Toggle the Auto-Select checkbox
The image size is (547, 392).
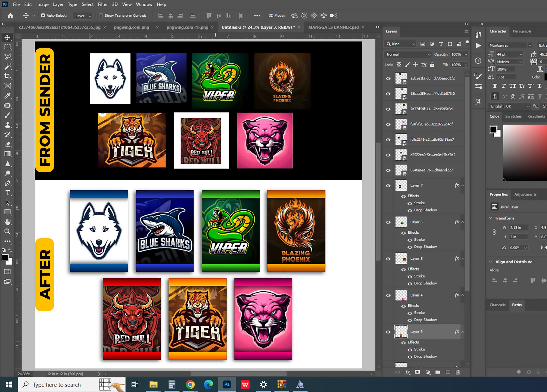pyautogui.click(x=43, y=16)
